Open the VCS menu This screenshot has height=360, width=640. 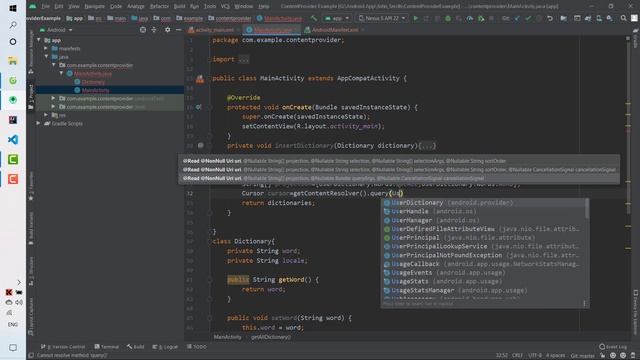pos(225,6)
